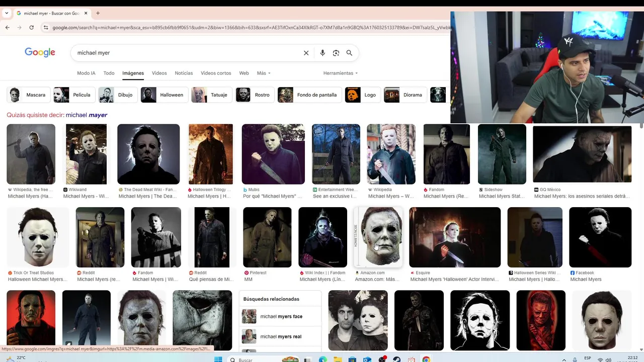
Task: Open the Mubis Por qué Michael Myers image
Action: (273, 154)
